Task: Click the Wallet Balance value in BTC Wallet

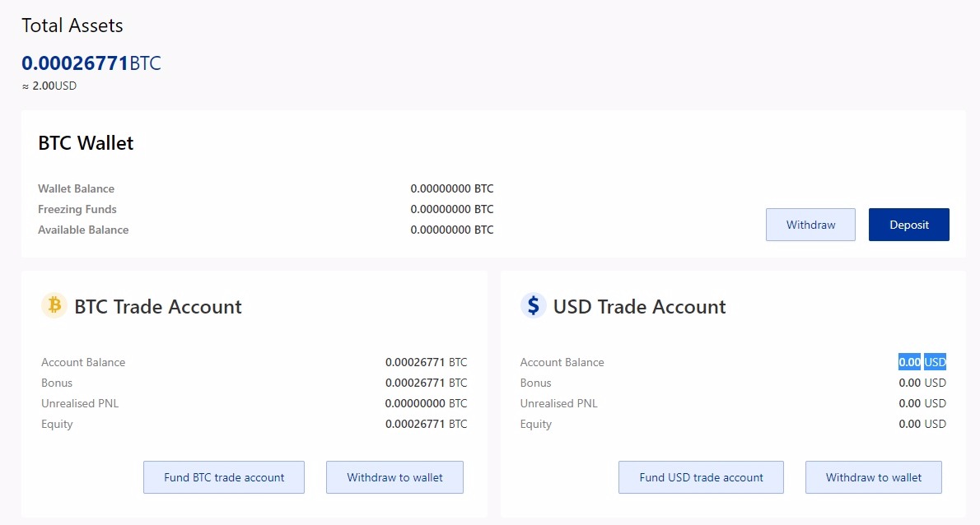Action: coord(451,189)
